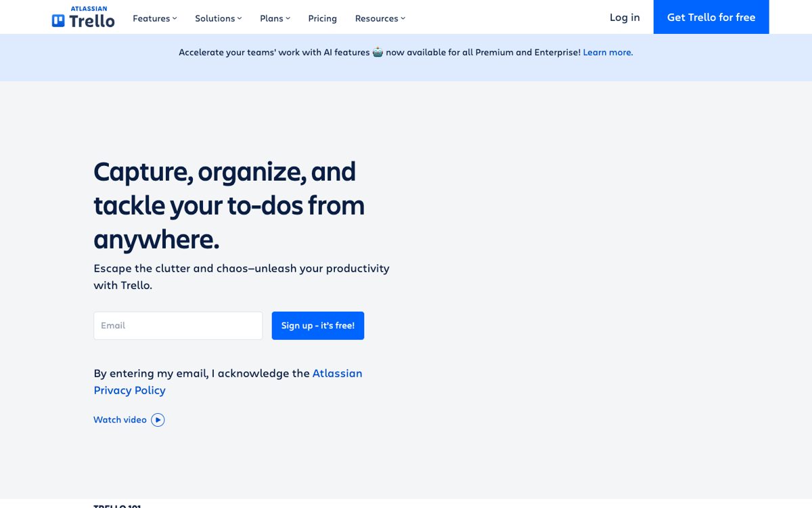Click the Sign up - it's free! button
The height and width of the screenshot is (508, 812).
click(318, 326)
